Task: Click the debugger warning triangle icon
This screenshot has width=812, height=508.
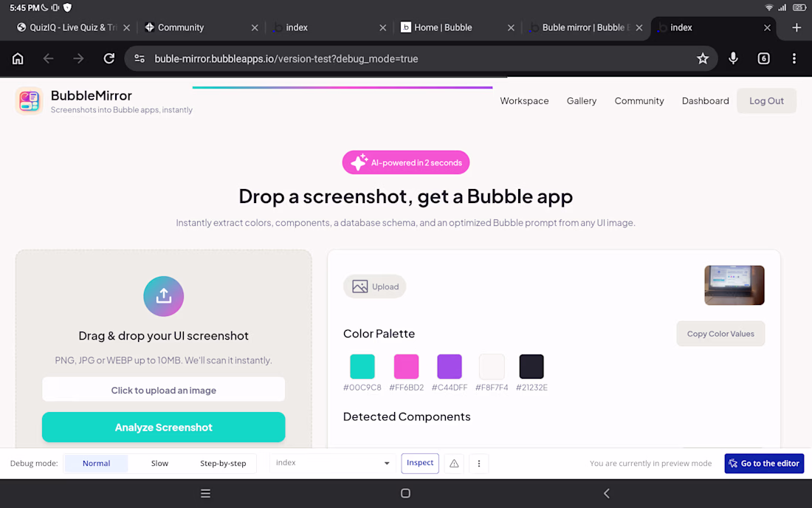Action: point(454,464)
